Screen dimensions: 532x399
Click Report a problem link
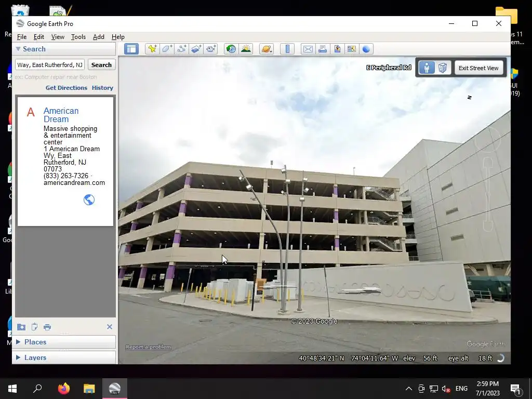pos(148,347)
